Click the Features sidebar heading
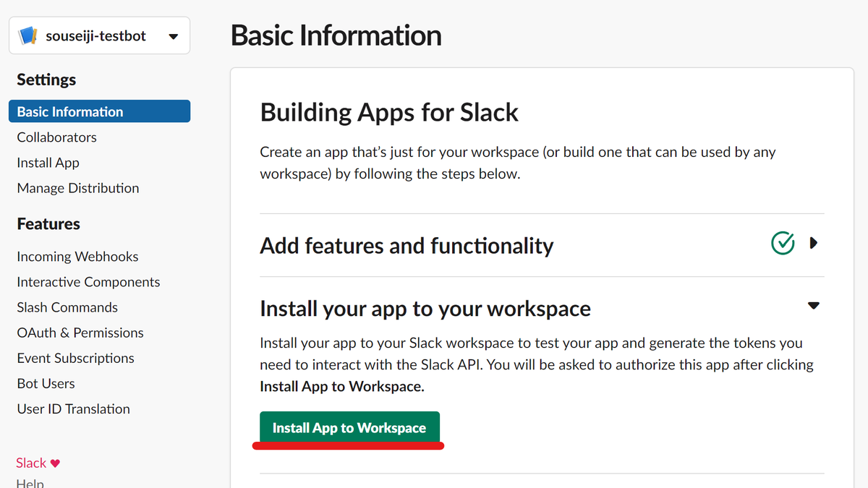The width and height of the screenshot is (868, 488). pyautogui.click(x=48, y=224)
